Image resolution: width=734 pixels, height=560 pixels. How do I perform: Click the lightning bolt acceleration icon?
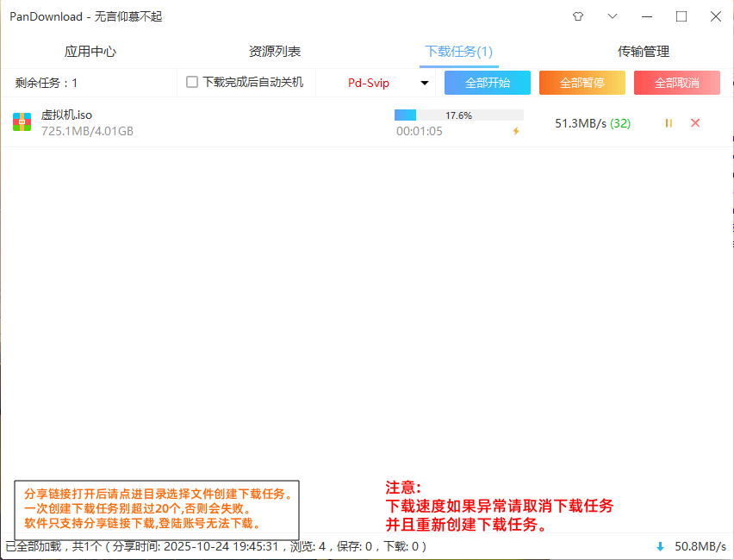[x=516, y=132]
